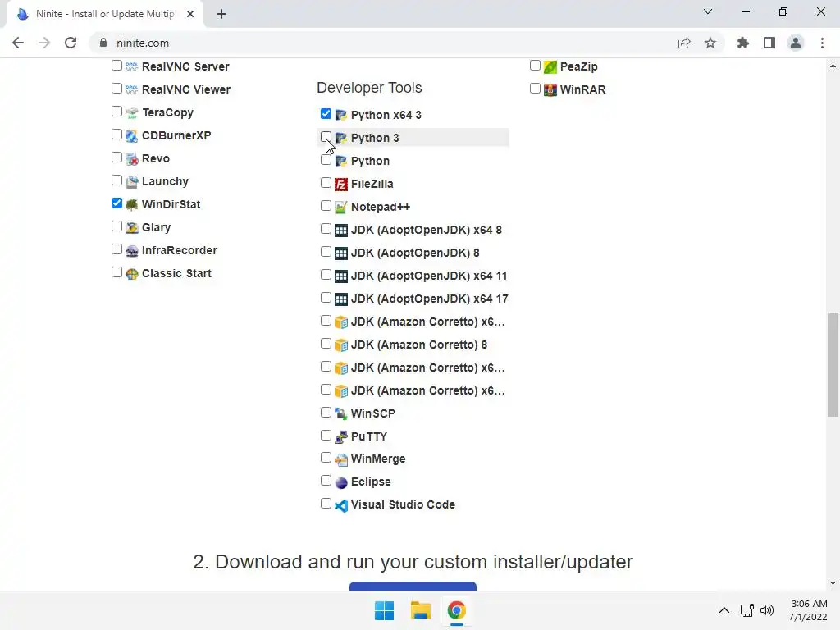The image size is (840, 630).
Task: Open the Chrome tab search chevron
Action: click(x=708, y=11)
